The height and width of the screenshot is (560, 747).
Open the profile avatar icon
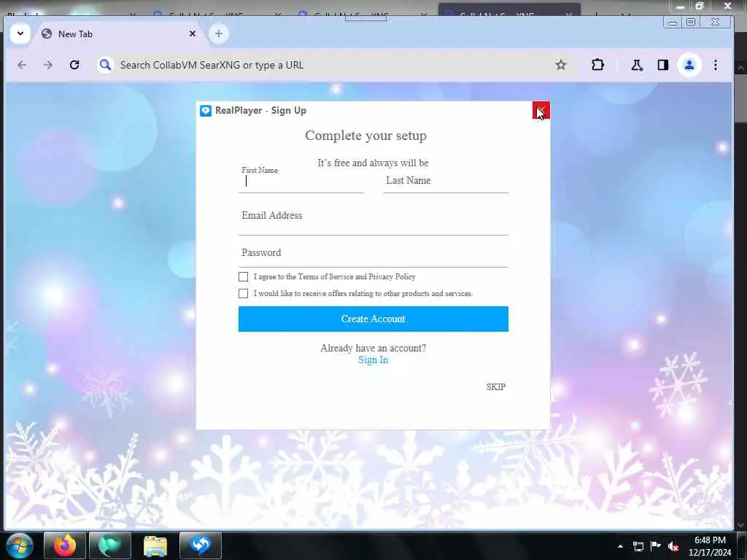click(x=689, y=65)
